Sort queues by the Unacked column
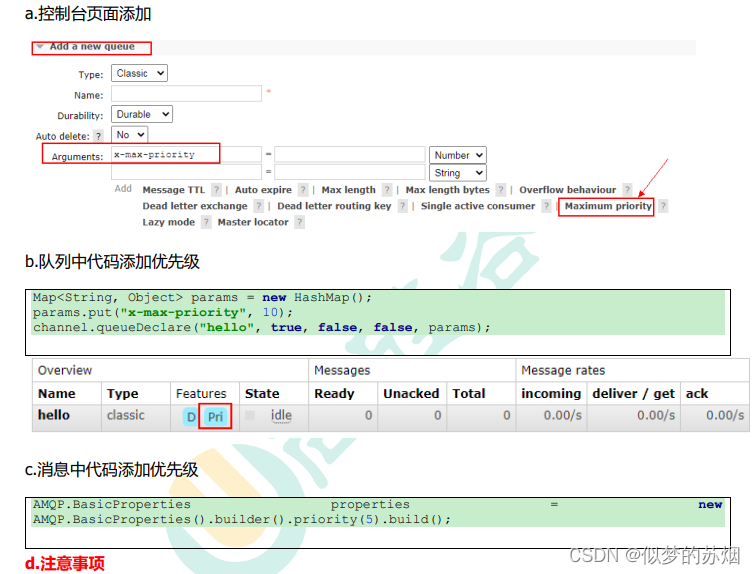 pyautogui.click(x=411, y=394)
